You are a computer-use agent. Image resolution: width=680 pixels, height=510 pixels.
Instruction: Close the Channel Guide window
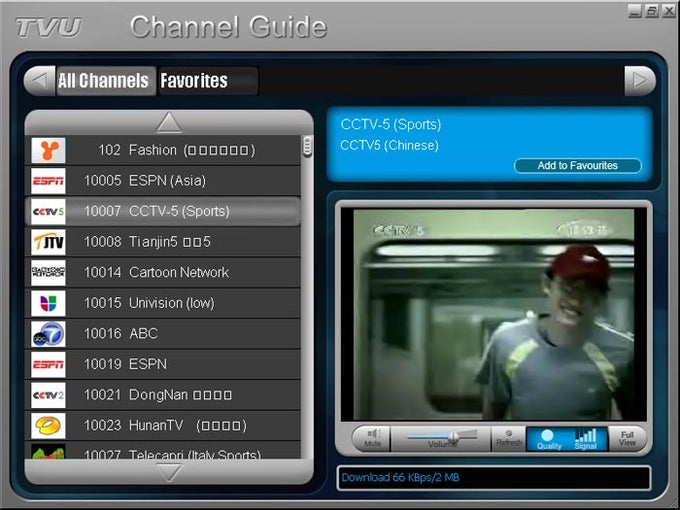[668, 11]
